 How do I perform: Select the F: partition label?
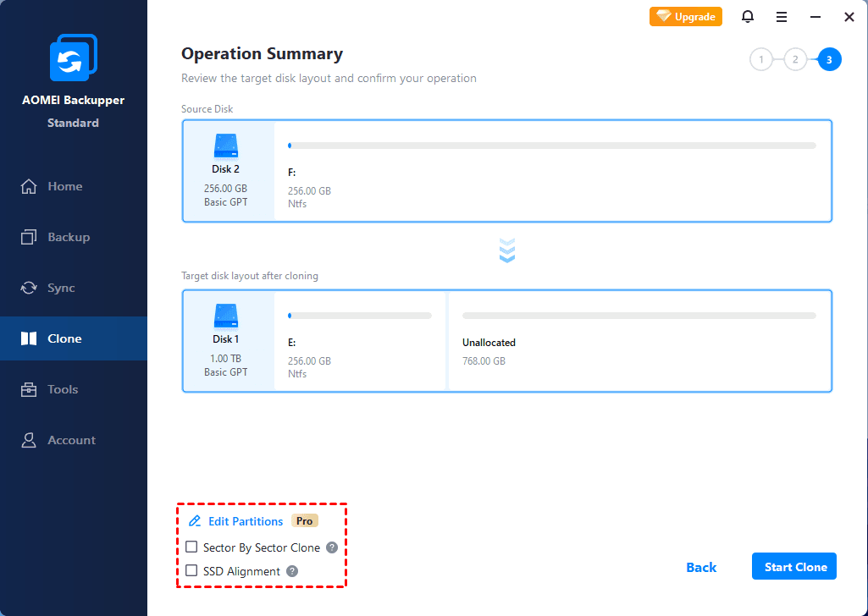click(291, 173)
